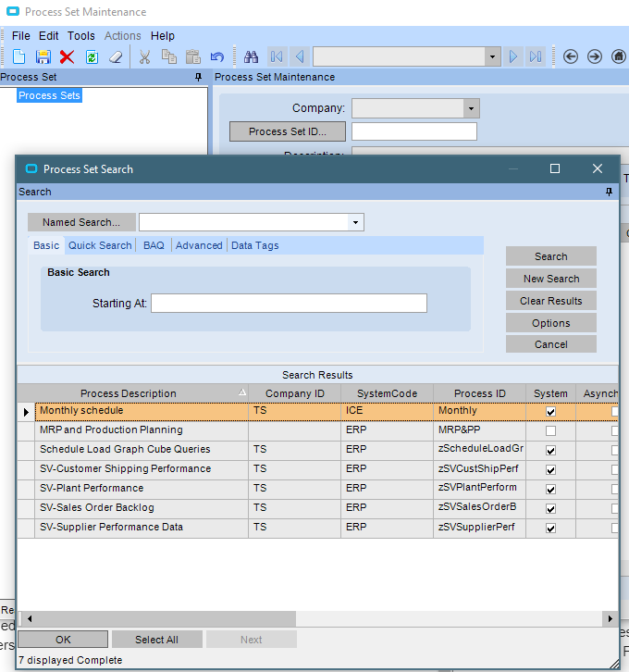Click the Named Search... button

click(81, 222)
